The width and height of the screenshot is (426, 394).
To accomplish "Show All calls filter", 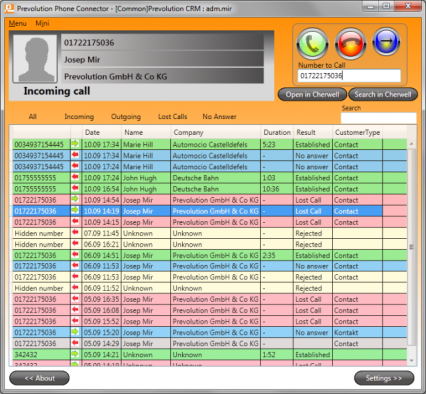I will coord(32,117).
